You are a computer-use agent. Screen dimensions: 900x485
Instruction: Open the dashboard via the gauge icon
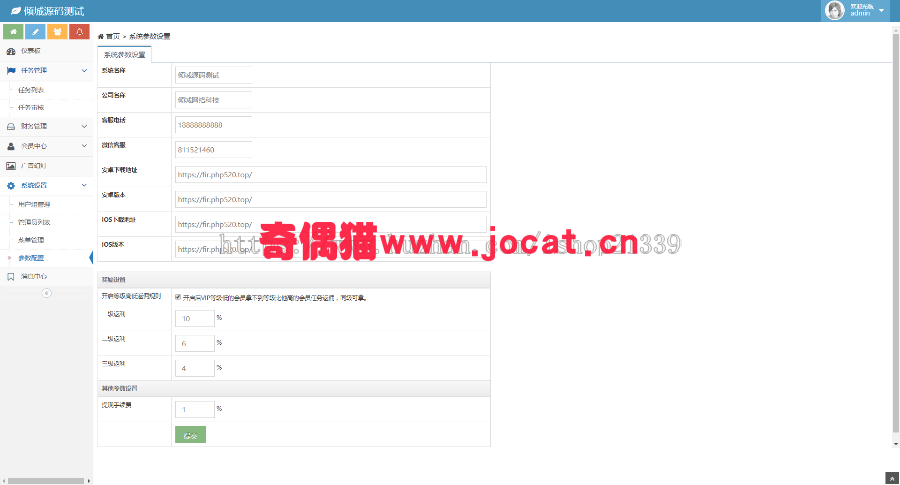click(x=10, y=51)
